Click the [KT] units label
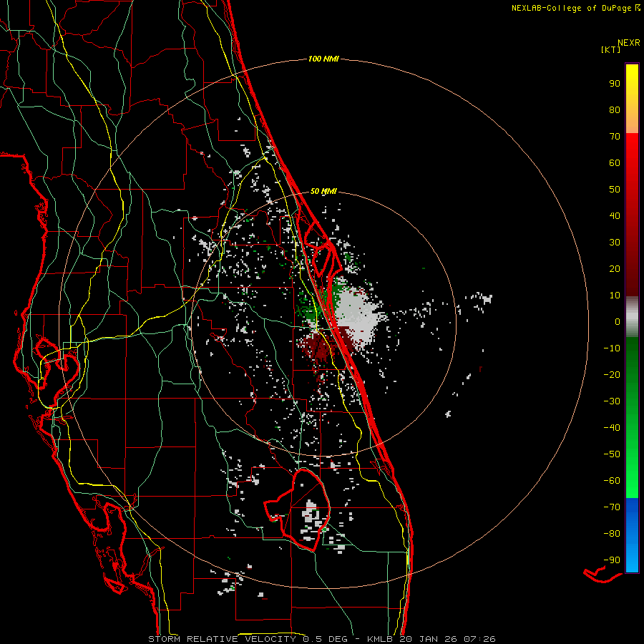 click(611, 49)
